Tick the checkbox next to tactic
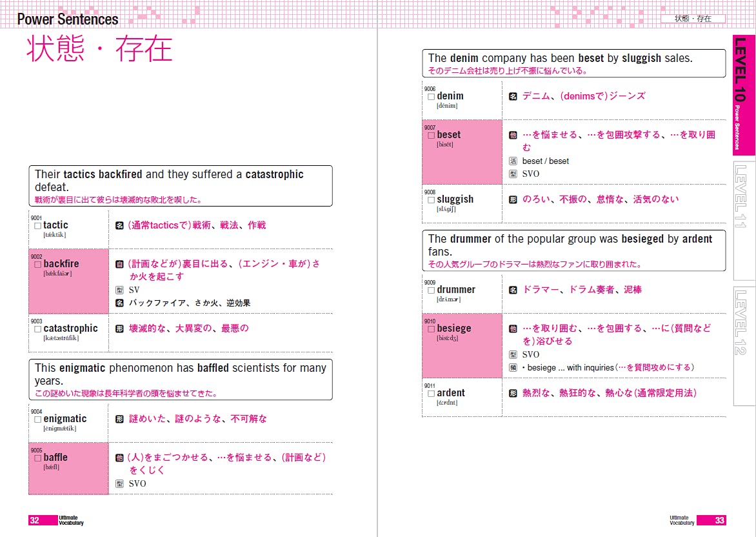 click(38, 226)
